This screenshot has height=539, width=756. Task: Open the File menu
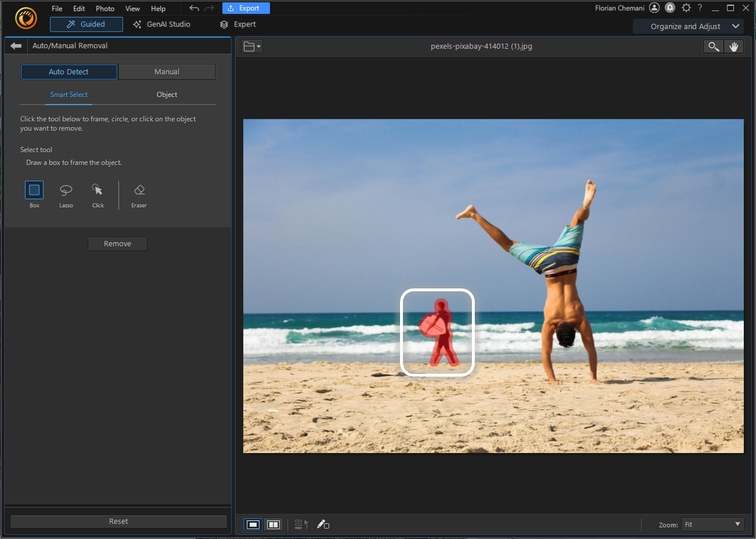[57, 9]
